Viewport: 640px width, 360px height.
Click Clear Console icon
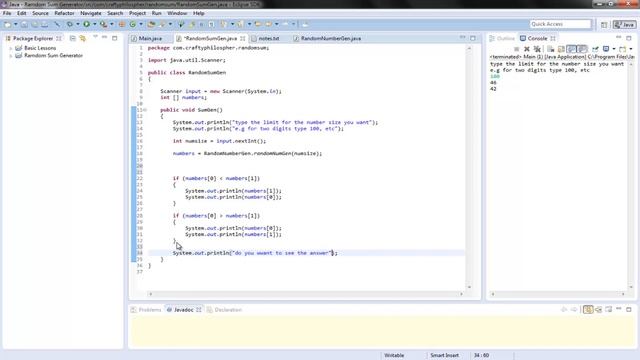[551, 49]
